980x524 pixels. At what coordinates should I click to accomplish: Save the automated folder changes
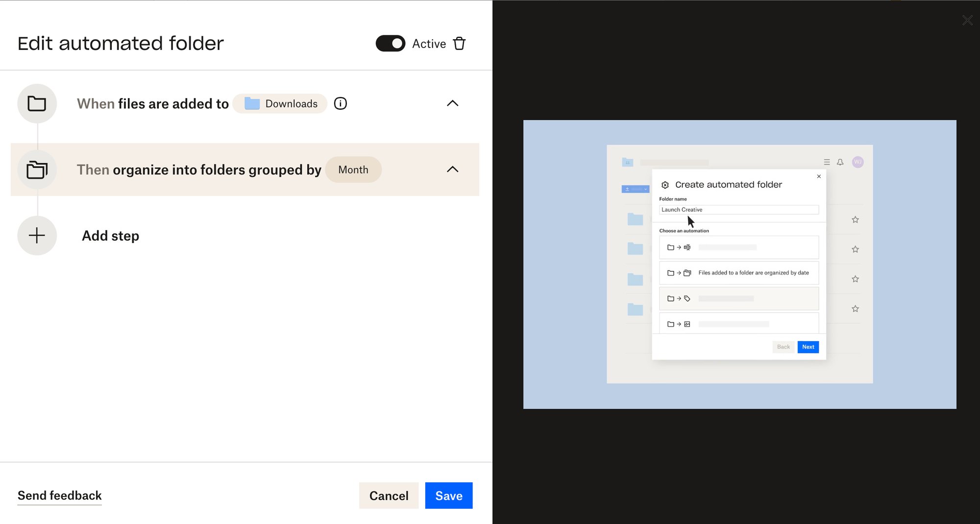[x=448, y=496]
